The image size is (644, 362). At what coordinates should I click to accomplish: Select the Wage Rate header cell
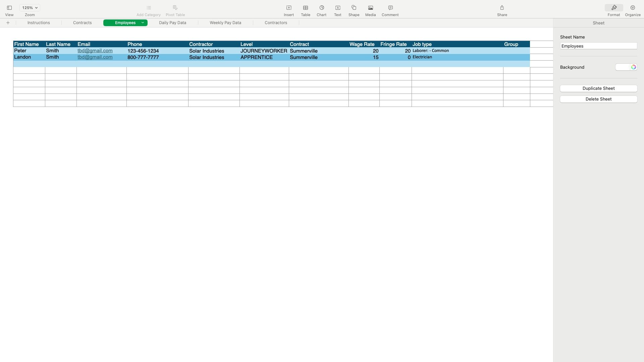[x=364, y=44]
